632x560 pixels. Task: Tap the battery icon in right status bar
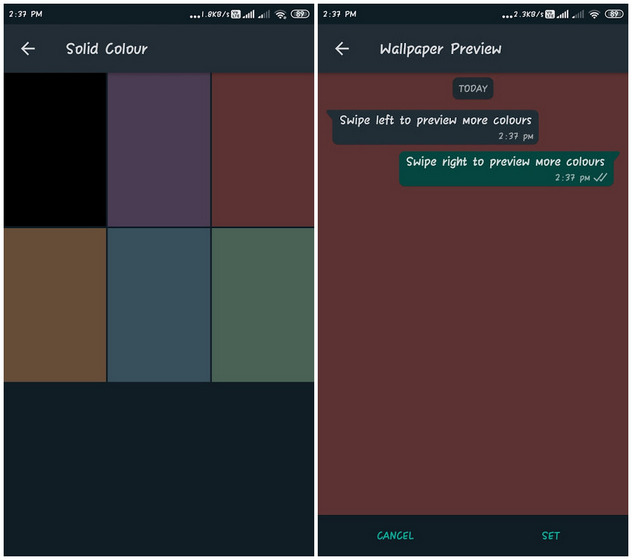[x=614, y=14]
